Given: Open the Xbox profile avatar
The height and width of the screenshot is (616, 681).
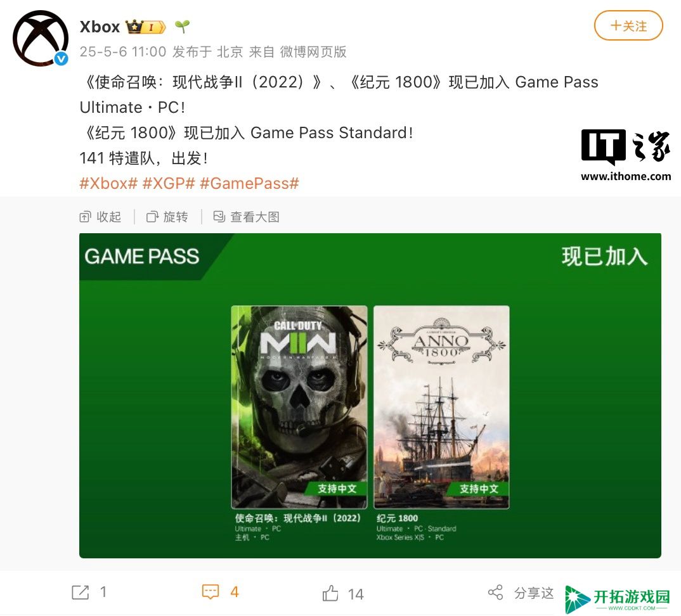Looking at the screenshot, I should pos(41,38).
